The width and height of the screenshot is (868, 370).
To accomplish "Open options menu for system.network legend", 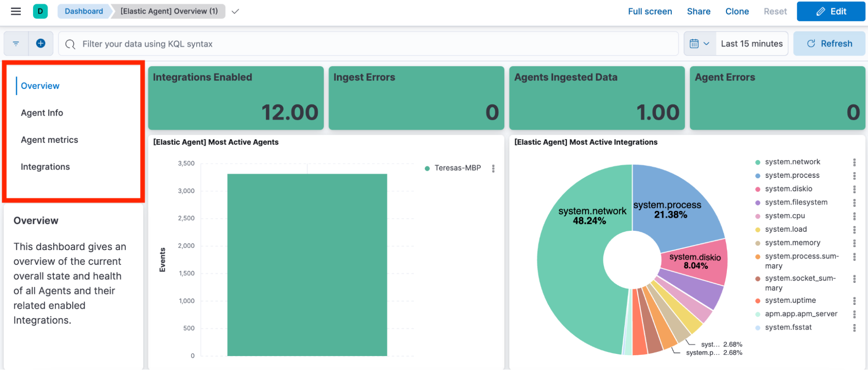I will coord(854,162).
